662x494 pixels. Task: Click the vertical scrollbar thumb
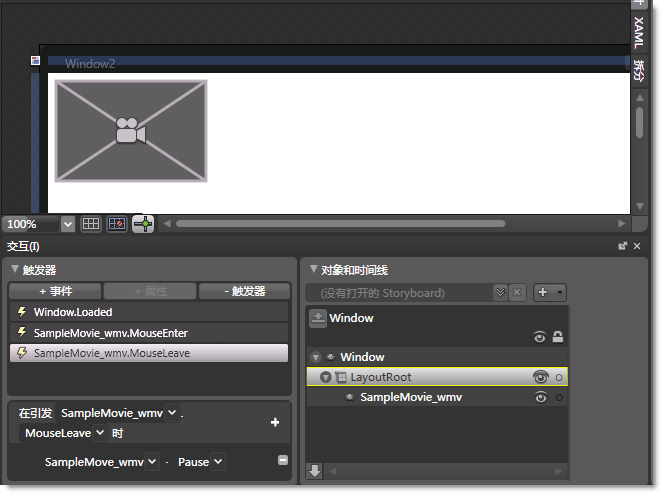pos(640,122)
